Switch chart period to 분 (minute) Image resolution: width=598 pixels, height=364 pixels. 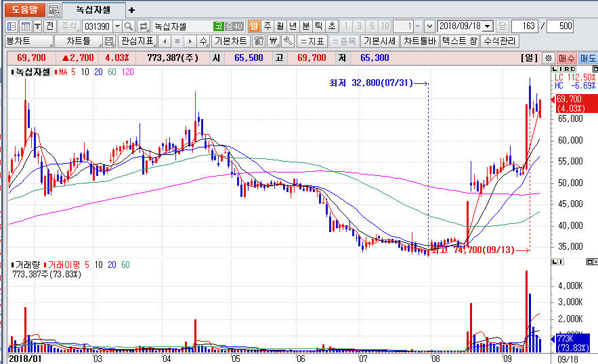click(305, 26)
